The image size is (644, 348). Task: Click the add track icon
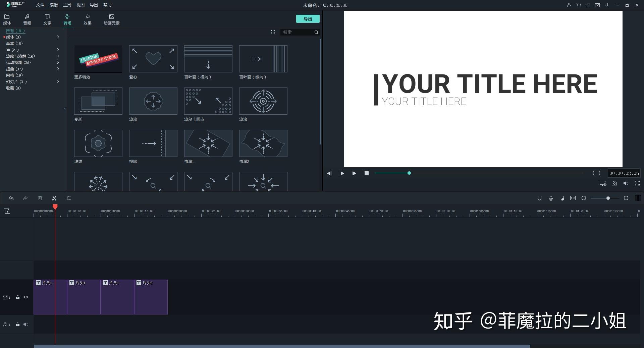[x=7, y=211]
